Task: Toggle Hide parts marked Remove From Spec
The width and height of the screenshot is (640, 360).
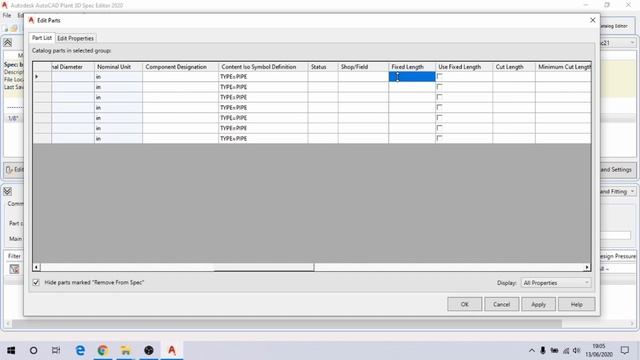Action: pyautogui.click(x=36, y=282)
